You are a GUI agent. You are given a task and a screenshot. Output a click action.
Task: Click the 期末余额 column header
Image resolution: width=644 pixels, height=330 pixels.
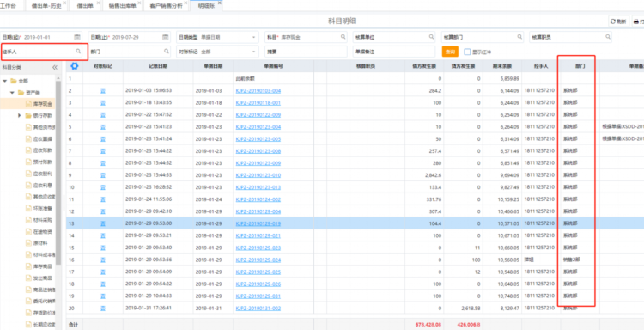[502, 66]
